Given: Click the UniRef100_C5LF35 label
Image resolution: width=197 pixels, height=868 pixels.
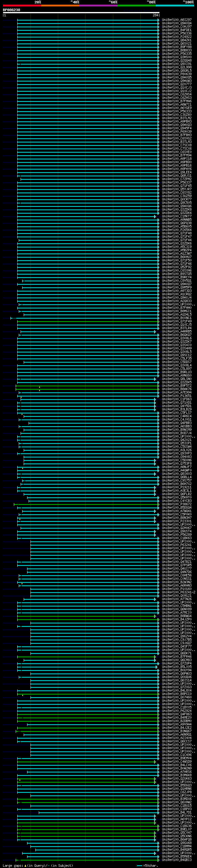Looking at the screenshot, I should click(176, 358).
